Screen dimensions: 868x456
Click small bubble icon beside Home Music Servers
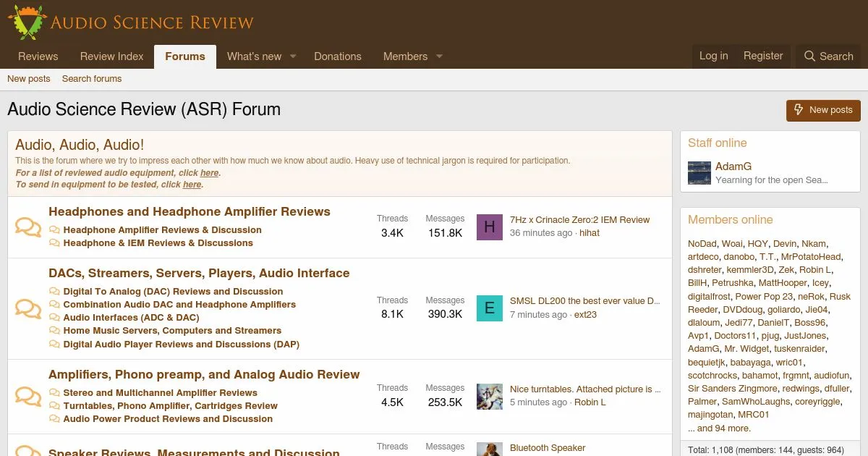click(x=54, y=330)
